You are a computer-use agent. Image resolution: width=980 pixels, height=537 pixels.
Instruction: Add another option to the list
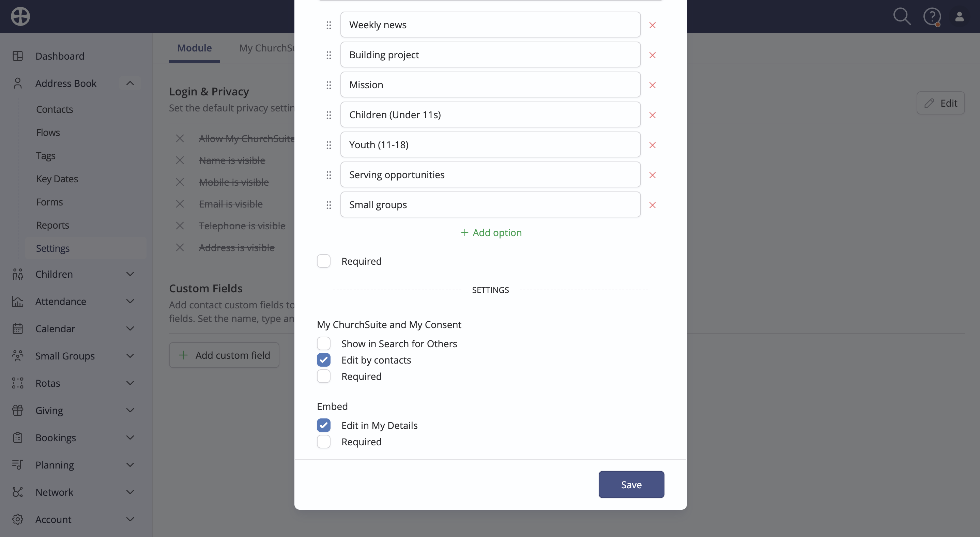click(x=491, y=232)
